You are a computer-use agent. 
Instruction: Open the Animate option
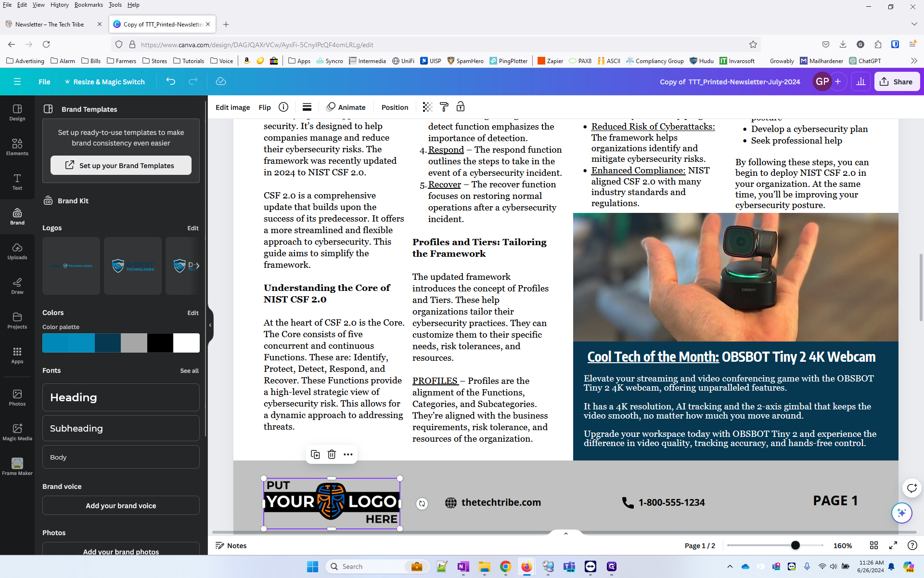pyautogui.click(x=346, y=107)
